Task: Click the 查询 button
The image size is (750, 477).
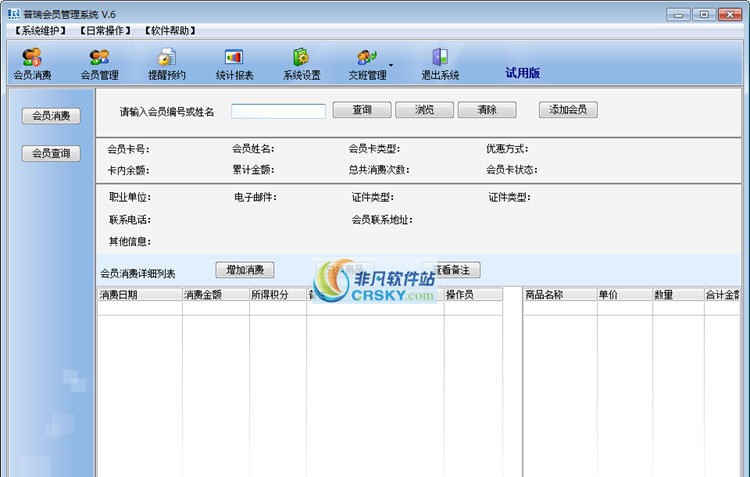Action: pyautogui.click(x=362, y=110)
